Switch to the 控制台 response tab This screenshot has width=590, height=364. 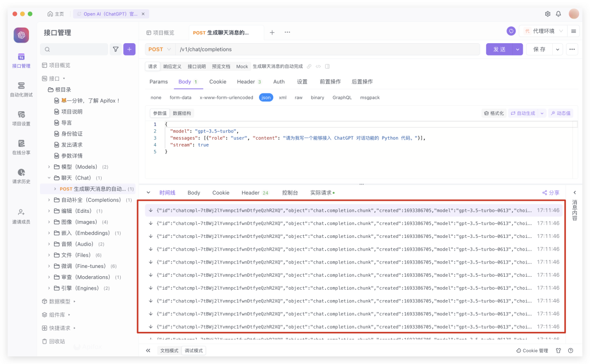(x=290, y=193)
